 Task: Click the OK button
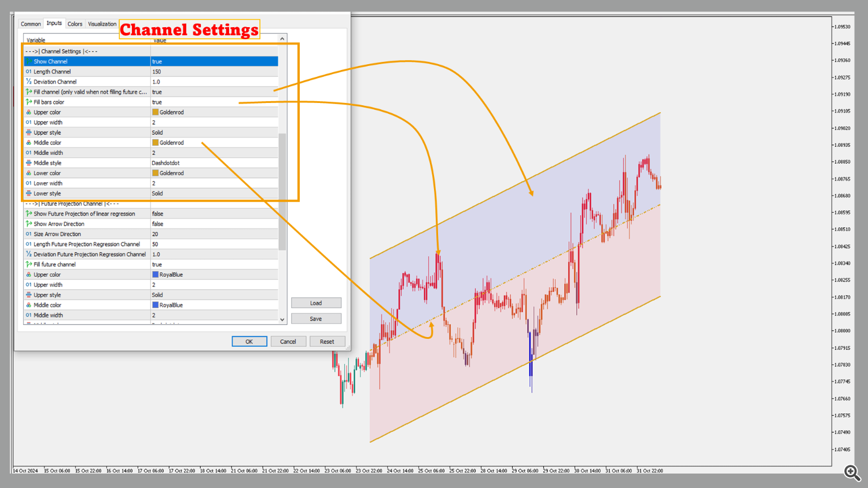click(x=249, y=342)
